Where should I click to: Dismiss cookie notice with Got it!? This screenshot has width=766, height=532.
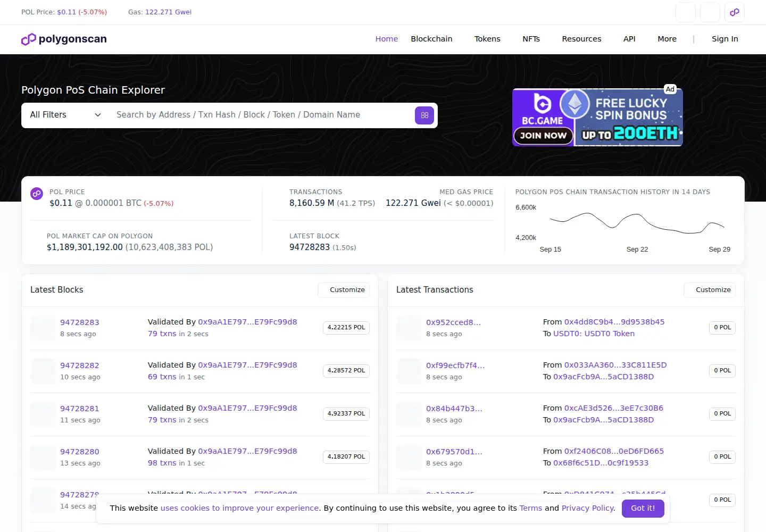click(643, 508)
